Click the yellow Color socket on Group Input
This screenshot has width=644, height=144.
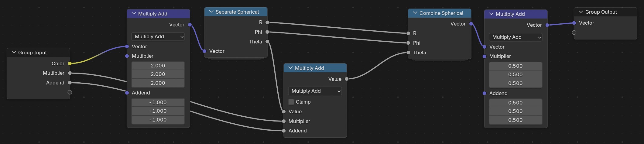[70, 63]
